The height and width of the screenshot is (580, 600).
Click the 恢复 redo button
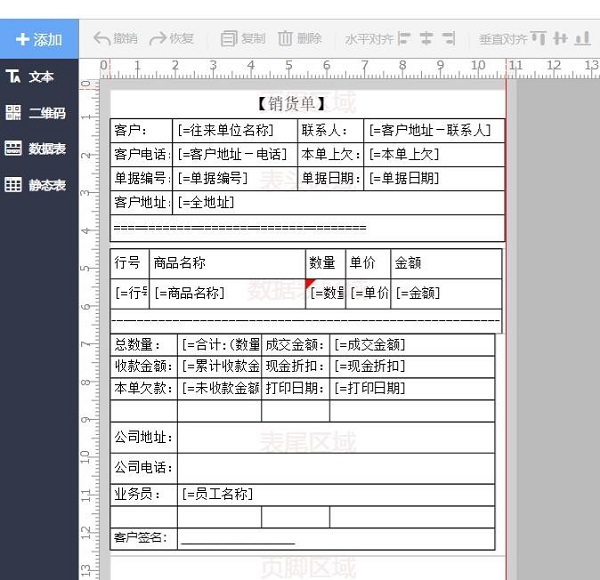click(172, 39)
